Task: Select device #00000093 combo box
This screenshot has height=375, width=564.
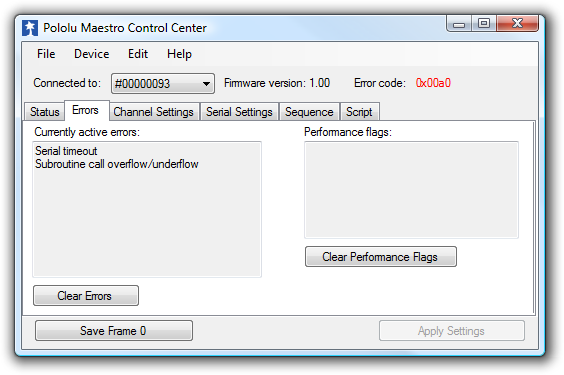Action: click(163, 84)
